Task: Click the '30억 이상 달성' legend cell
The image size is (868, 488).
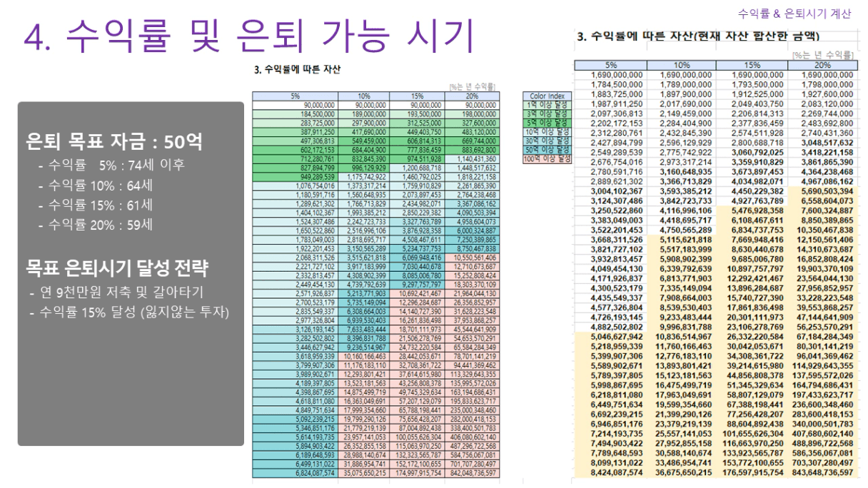Action: pyautogui.click(x=548, y=141)
